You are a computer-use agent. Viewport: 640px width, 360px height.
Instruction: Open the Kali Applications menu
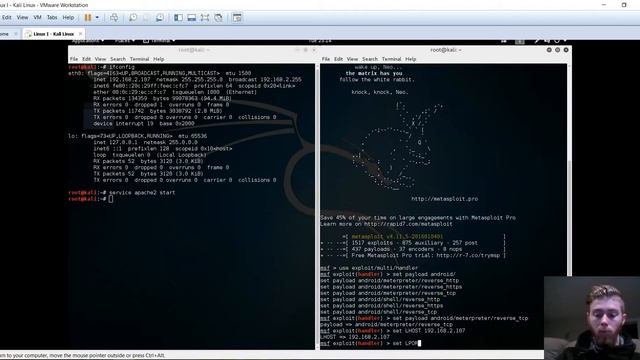[87, 41]
